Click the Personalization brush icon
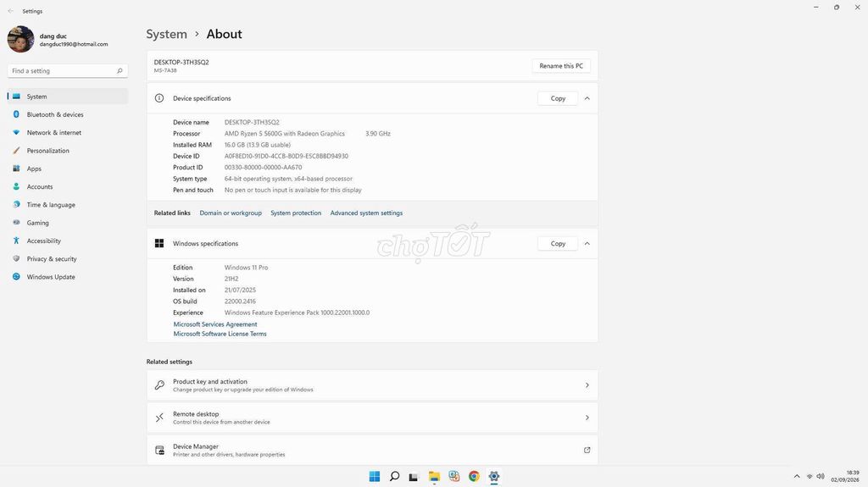Viewport: 868px width, 487px height. pyautogui.click(x=16, y=150)
